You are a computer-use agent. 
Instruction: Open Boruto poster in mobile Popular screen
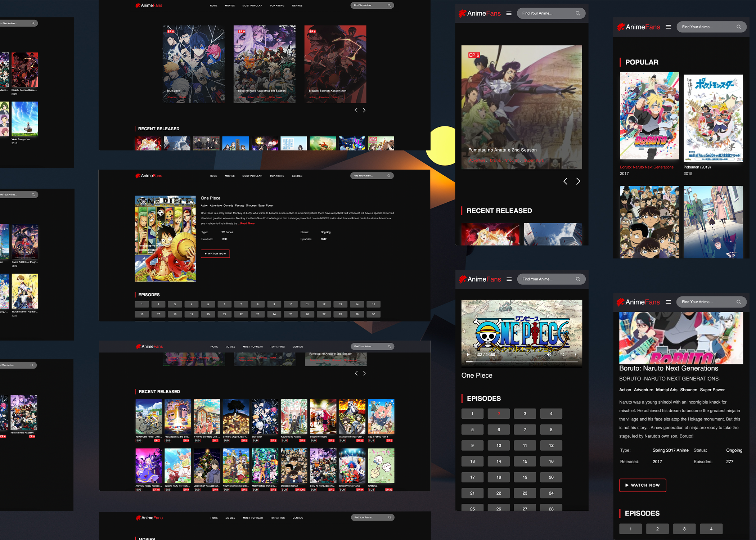tap(649, 116)
